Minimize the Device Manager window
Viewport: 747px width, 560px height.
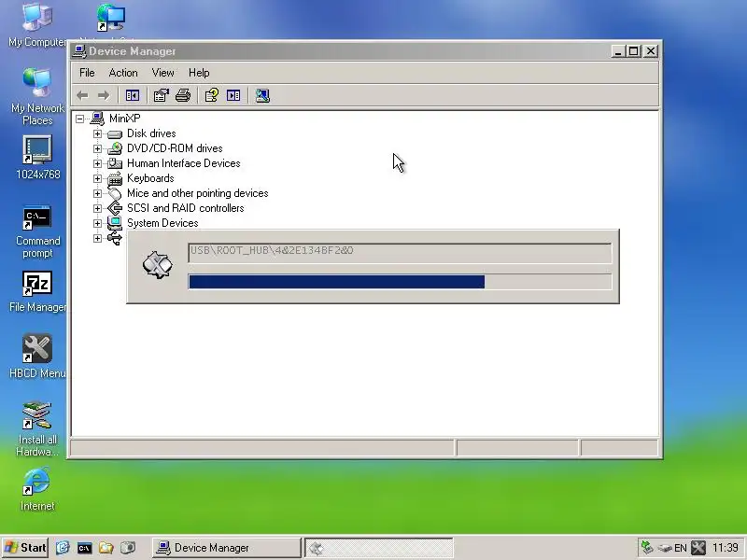pyautogui.click(x=618, y=51)
